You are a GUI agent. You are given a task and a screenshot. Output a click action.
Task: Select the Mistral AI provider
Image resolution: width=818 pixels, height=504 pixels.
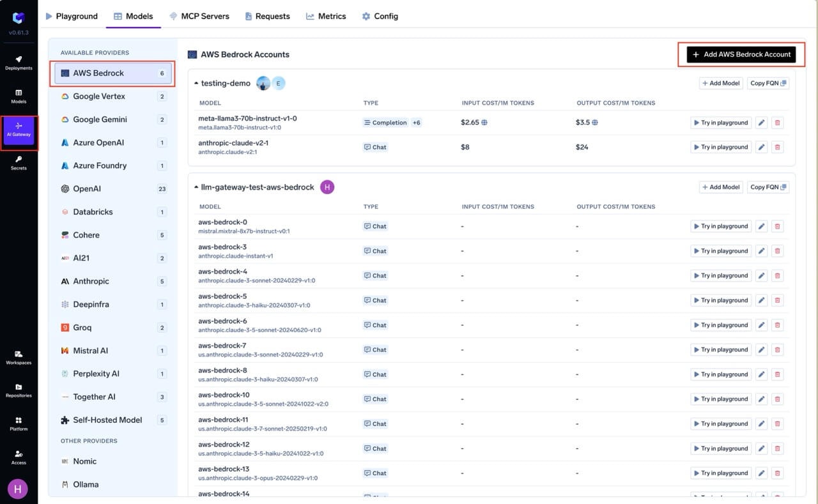113,351
